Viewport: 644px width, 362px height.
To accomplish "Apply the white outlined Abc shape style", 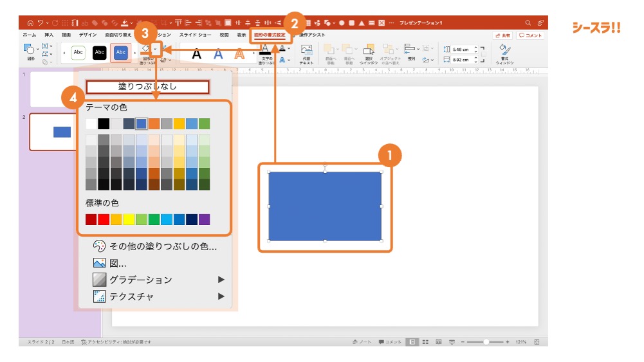I will point(78,53).
